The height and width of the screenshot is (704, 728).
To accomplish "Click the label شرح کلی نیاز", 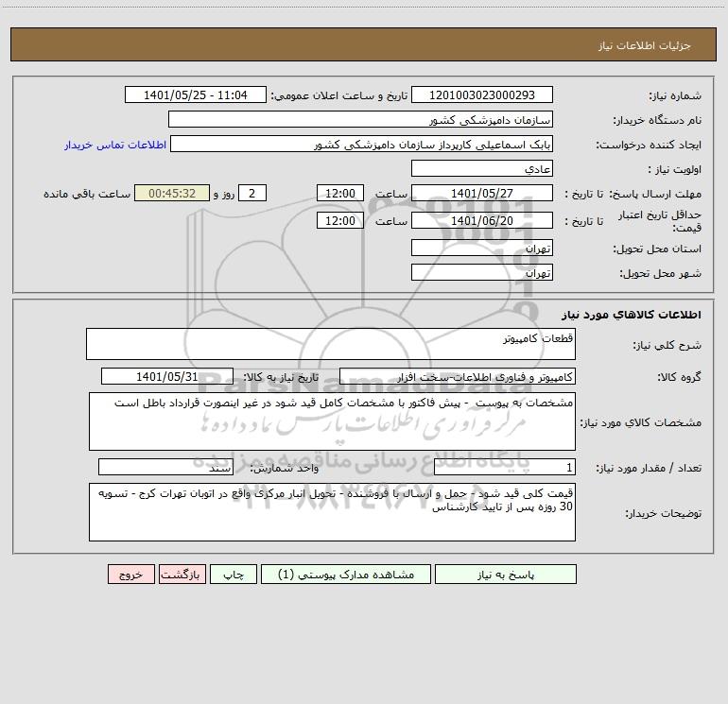I will pos(667,345).
